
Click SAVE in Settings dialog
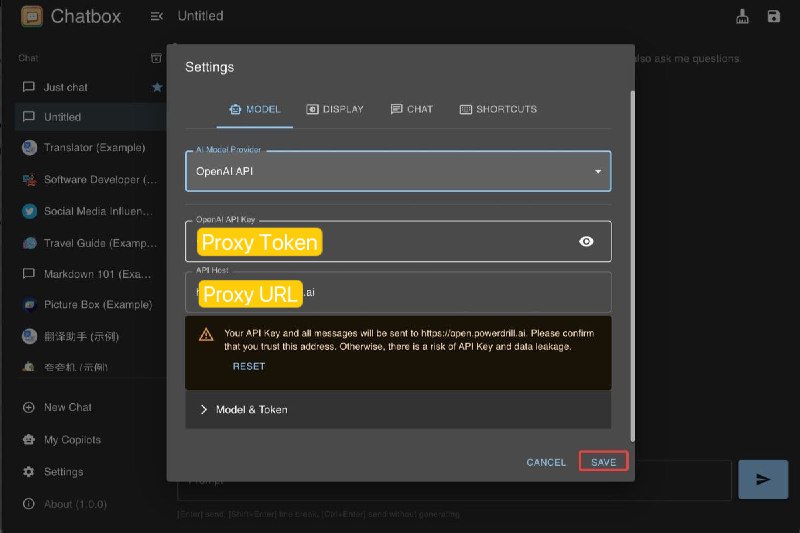pos(604,462)
